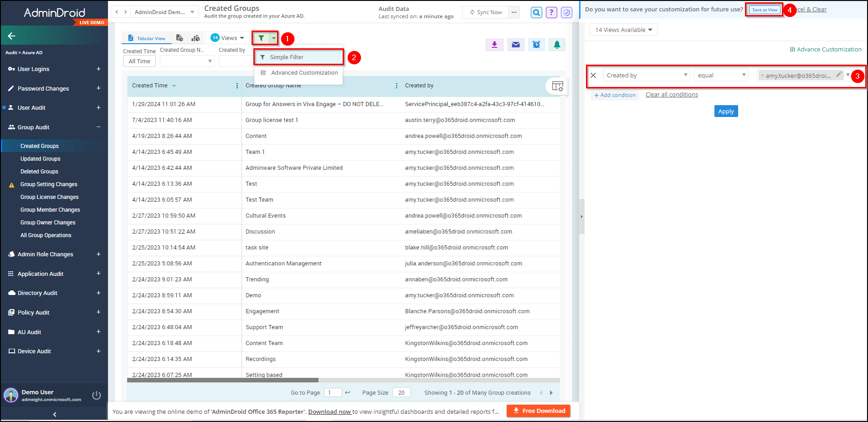Open the equal operator dropdown
This screenshot has height=422, width=868.
pyautogui.click(x=721, y=76)
